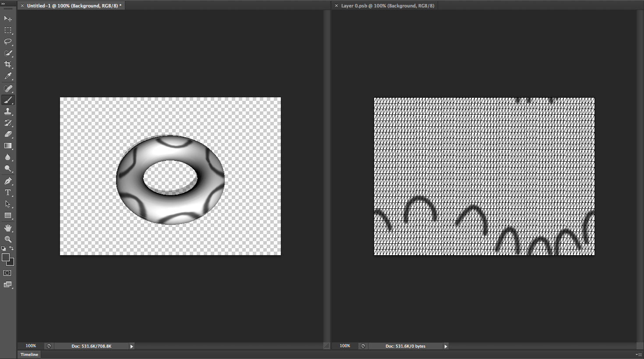Toggle Quick Mask mode
Viewport: 644px width, 359px height.
pos(7,273)
